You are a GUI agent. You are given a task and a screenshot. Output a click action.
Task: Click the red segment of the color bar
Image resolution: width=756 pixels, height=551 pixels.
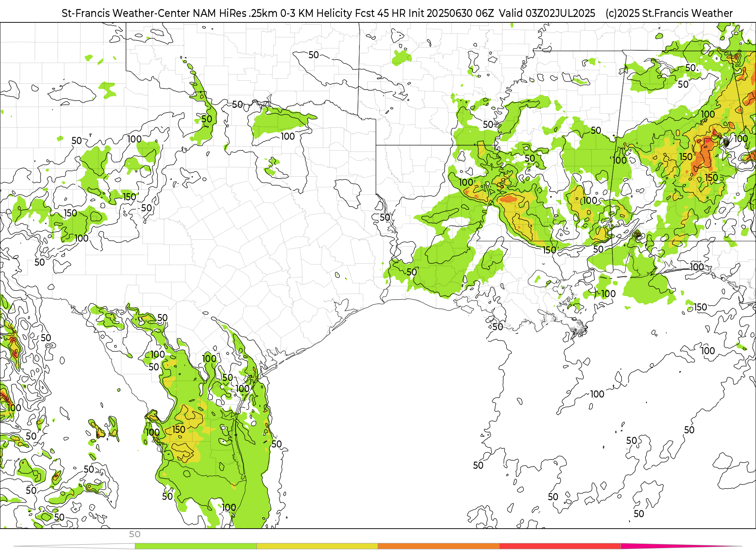[x=560, y=546]
